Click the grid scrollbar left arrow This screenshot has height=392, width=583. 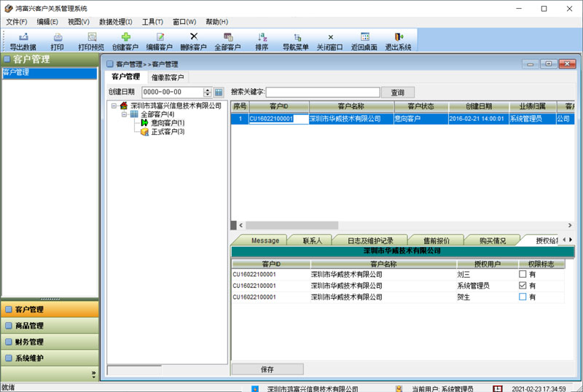click(241, 225)
